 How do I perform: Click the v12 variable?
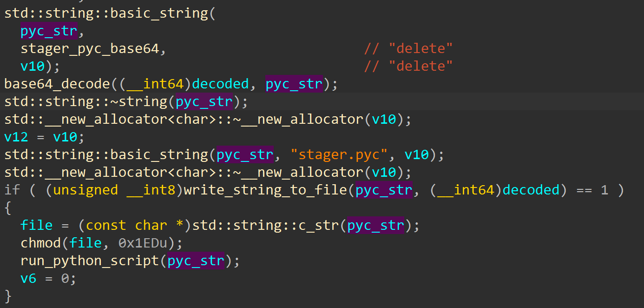point(16,137)
